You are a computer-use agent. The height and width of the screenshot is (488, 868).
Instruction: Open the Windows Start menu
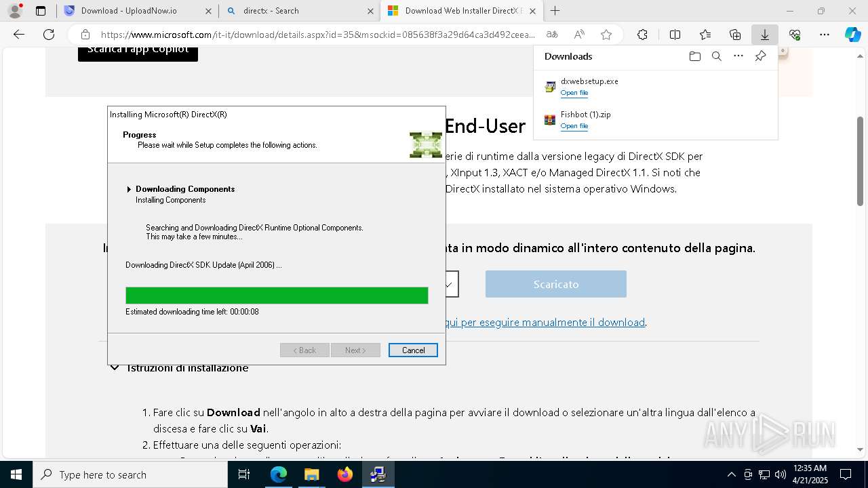[x=16, y=474]
